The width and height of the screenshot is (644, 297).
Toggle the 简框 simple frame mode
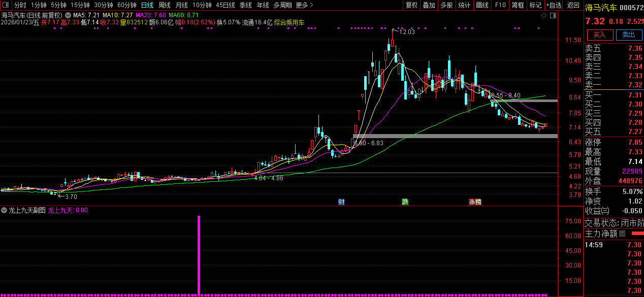coord(518,5)
